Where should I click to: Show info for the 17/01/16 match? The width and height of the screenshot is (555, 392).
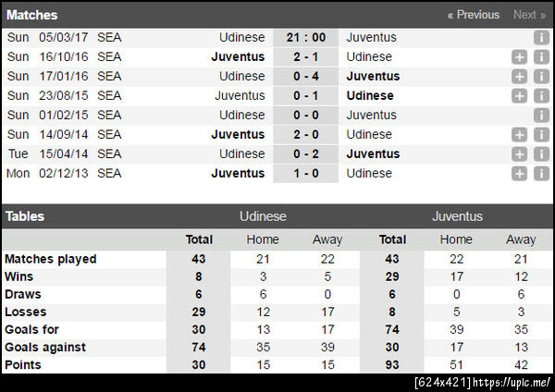(x=542, y=77)
